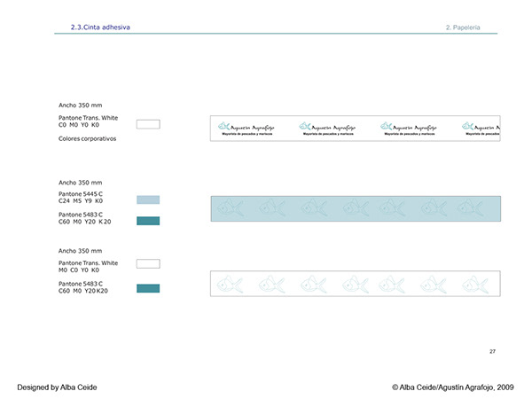Click the "C24 M5 Y9 K0" color values
This screenshot has height=399, width=532.
[81, 201]
